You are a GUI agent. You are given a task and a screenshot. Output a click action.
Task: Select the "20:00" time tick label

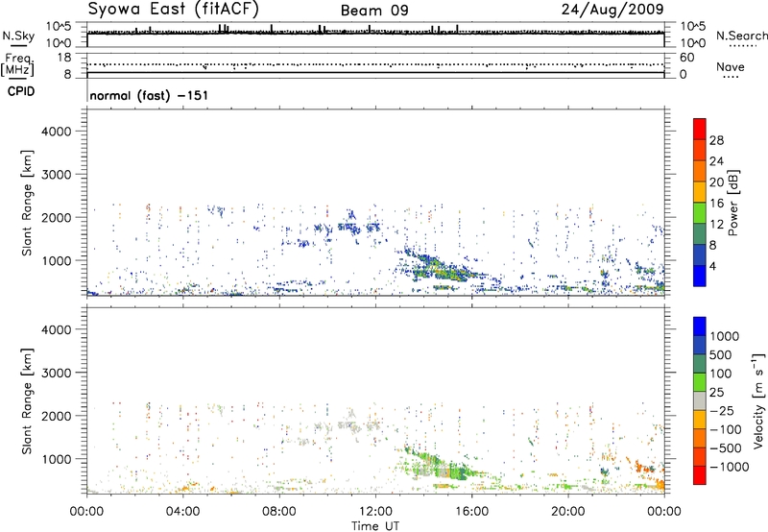click(x=567, y=512)
